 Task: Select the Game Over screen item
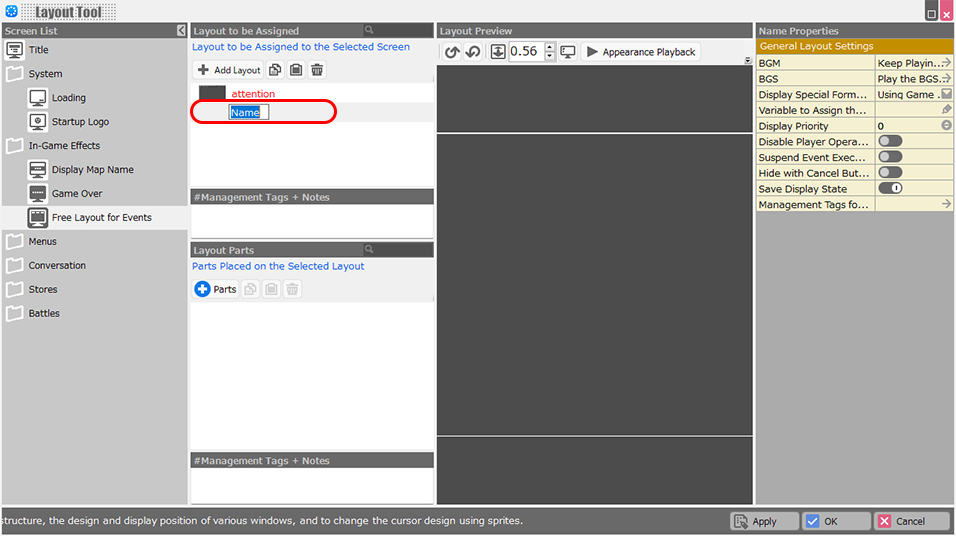(x=77, y=193)
